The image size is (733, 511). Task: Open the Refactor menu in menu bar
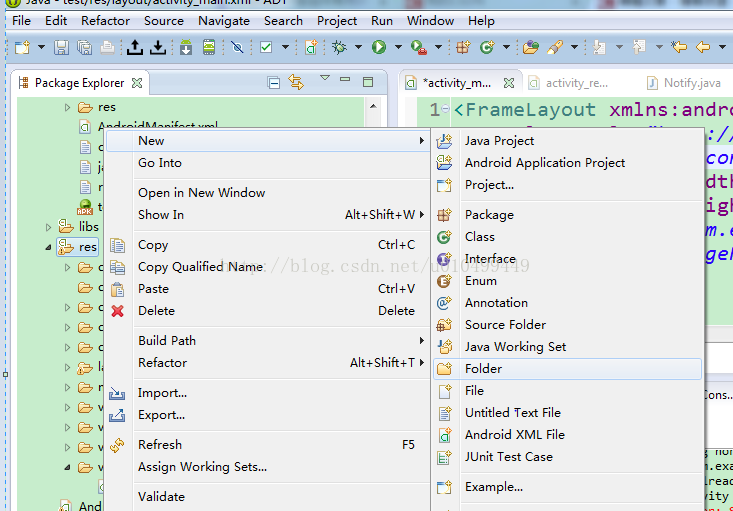pyautogui.click(x=105, y=21)
